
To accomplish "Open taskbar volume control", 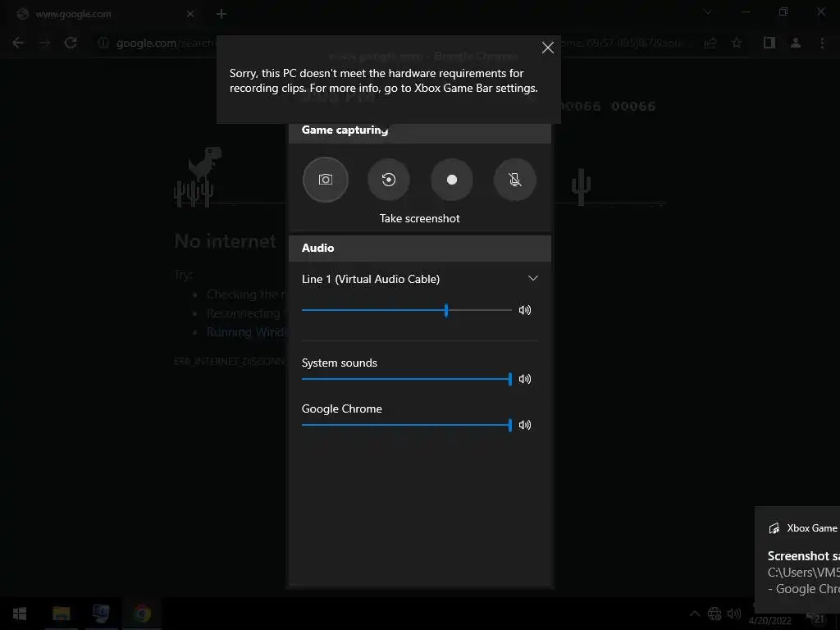I will coord(733,614).
